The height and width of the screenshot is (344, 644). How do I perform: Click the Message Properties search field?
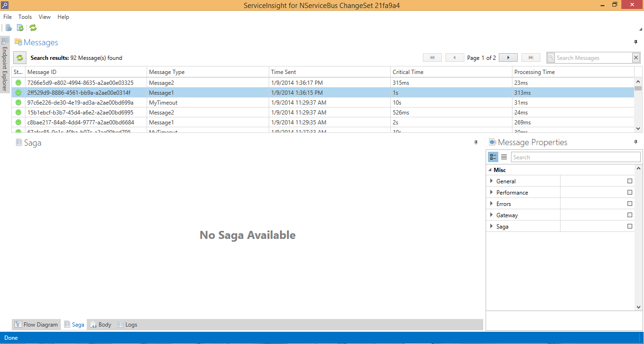[576, 157]
